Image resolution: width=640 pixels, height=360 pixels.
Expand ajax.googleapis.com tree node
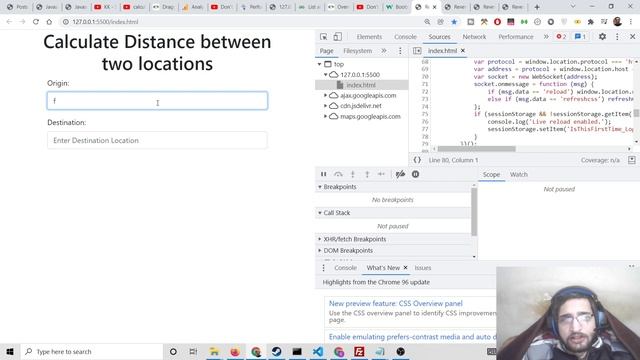326,96
